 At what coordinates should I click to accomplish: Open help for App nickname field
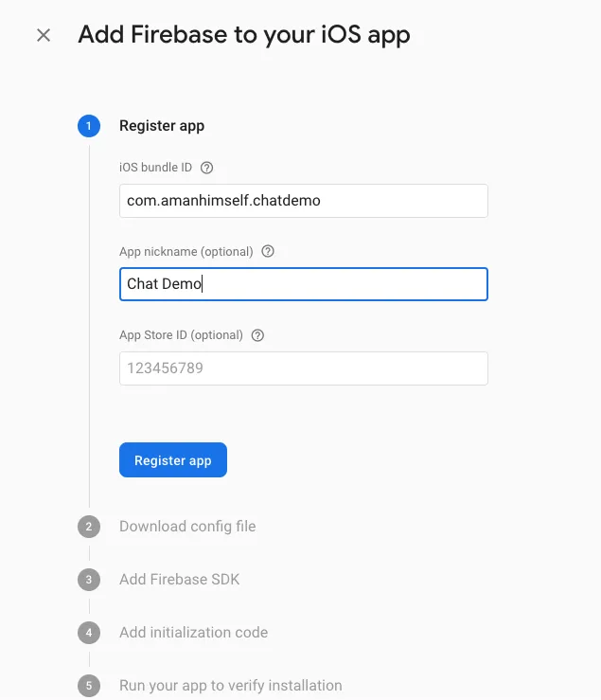[x=268, y=251]
